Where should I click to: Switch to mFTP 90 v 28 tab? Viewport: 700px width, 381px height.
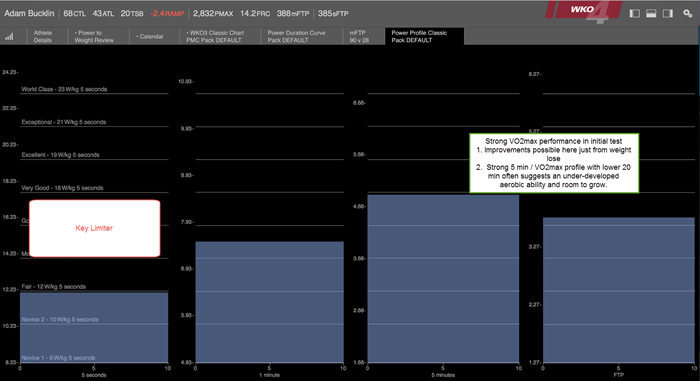click(x=359, y=36)
